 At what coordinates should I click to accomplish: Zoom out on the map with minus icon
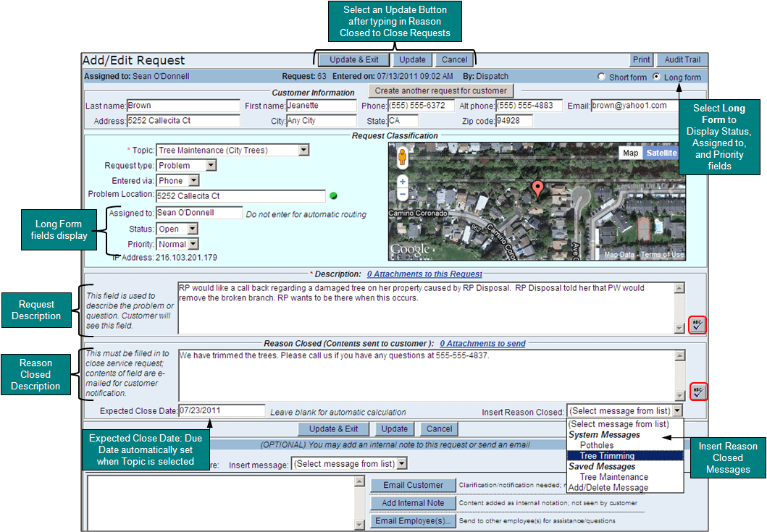coord(403,195)
